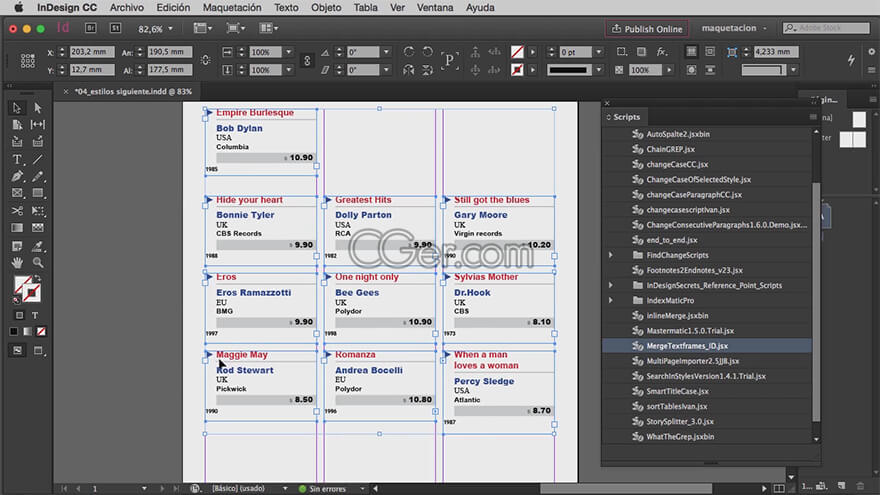This screenshot has width=880, height=495.
Task: Expand the InDesignSecrets_Reference_Point_Scripts folder
Action: [x=611, y=285]
